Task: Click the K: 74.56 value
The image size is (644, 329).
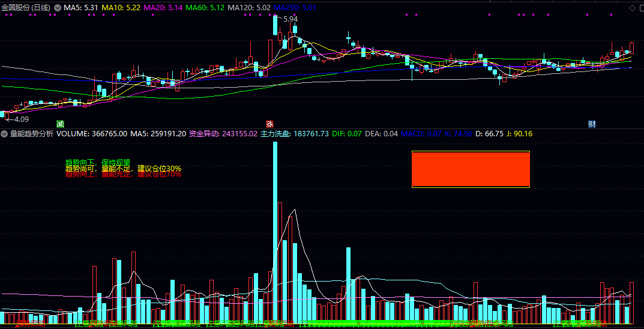Action: pos(458,133)
